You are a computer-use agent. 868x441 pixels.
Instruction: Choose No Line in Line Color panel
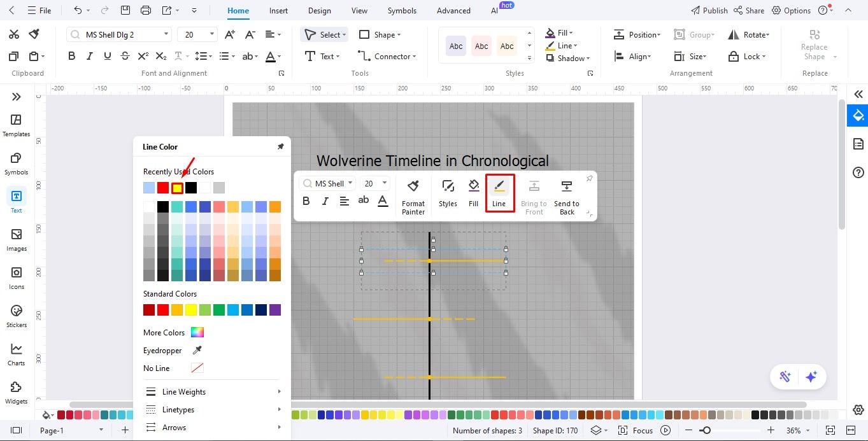point(173,368)
